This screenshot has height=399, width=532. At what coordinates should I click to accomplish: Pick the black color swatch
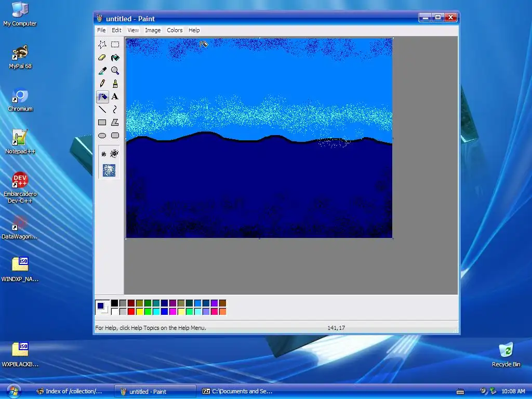pos(115,303)
